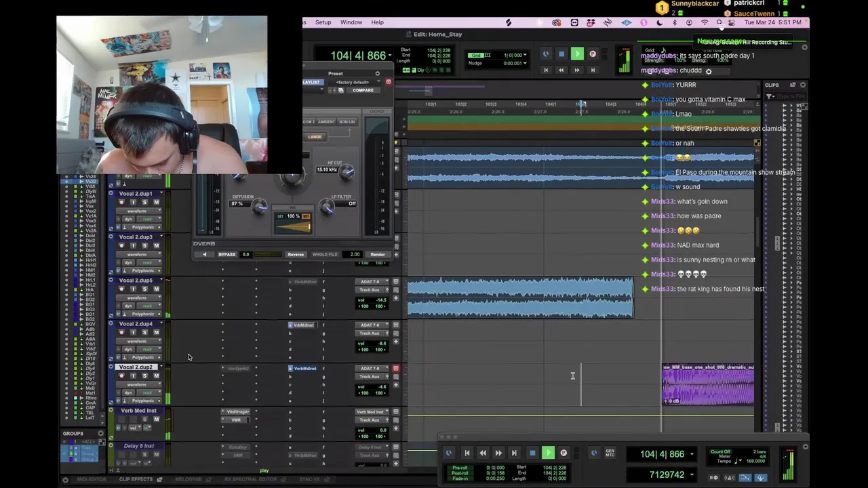Solo the Delay 8 Inst track
This screenshot has height=488, width=868.
(144, 454)
